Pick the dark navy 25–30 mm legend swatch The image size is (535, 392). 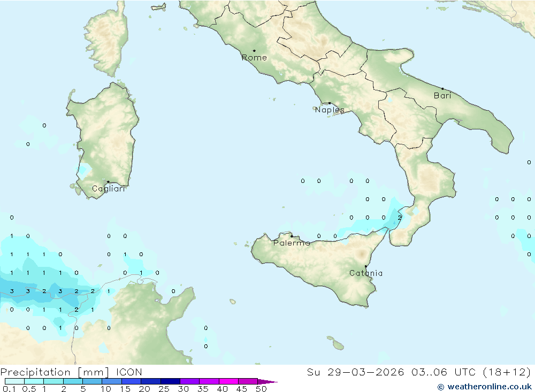pos(170,382)
